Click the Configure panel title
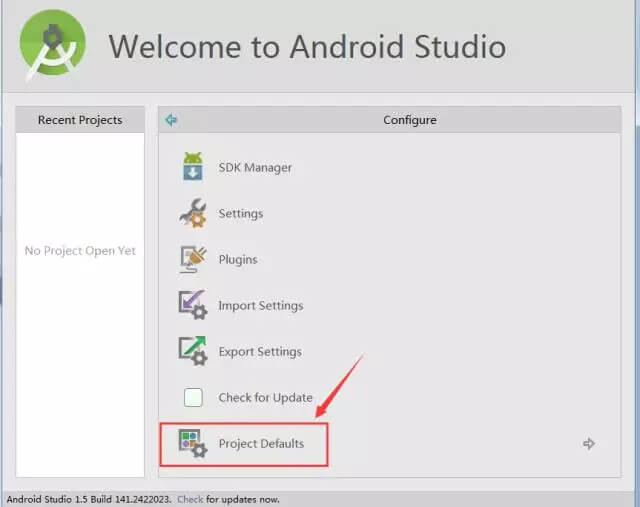This screenshot has width=640, height=507. (410, 120)
